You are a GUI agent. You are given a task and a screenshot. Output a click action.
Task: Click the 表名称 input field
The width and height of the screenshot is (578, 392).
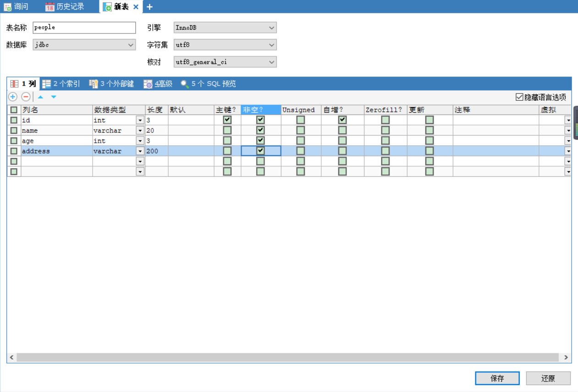click(x=84, y=28)
